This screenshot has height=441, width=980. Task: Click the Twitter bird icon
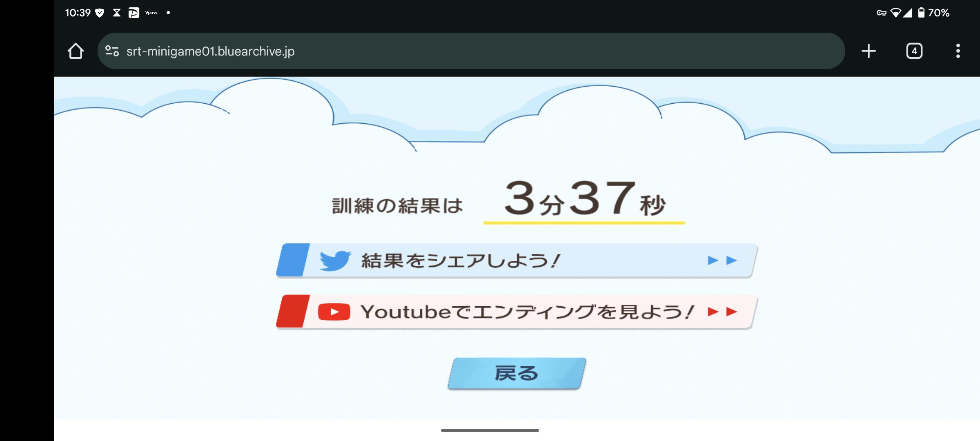coord(335,261)
